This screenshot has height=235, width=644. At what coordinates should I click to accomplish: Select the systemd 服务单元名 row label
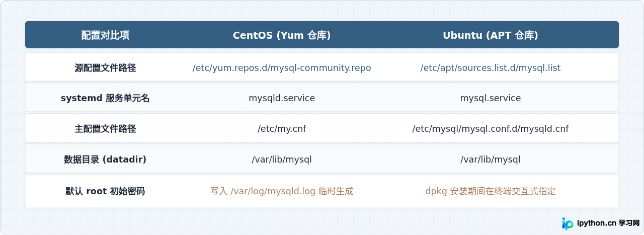click(x=105, y=99)
